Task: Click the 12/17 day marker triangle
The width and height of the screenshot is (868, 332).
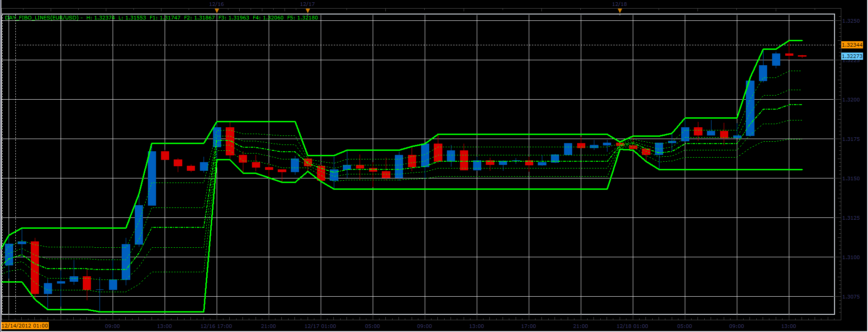Action: [308, 10]
